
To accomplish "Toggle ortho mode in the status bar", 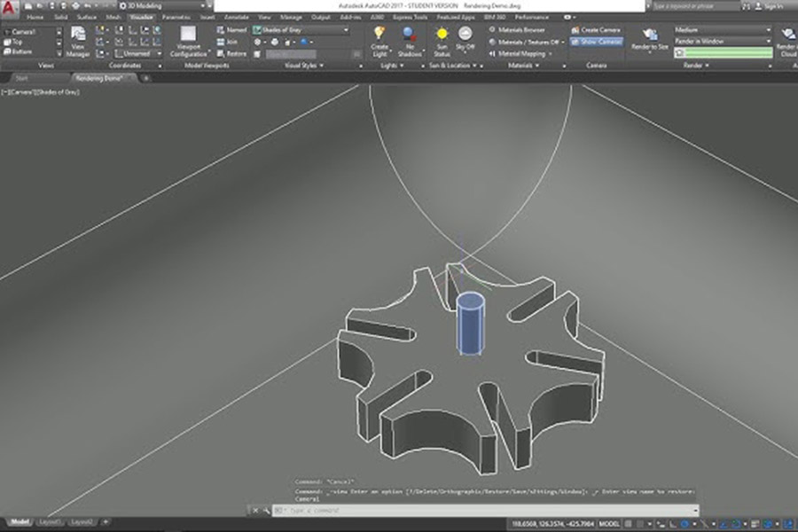I will (x=673, y=523).
